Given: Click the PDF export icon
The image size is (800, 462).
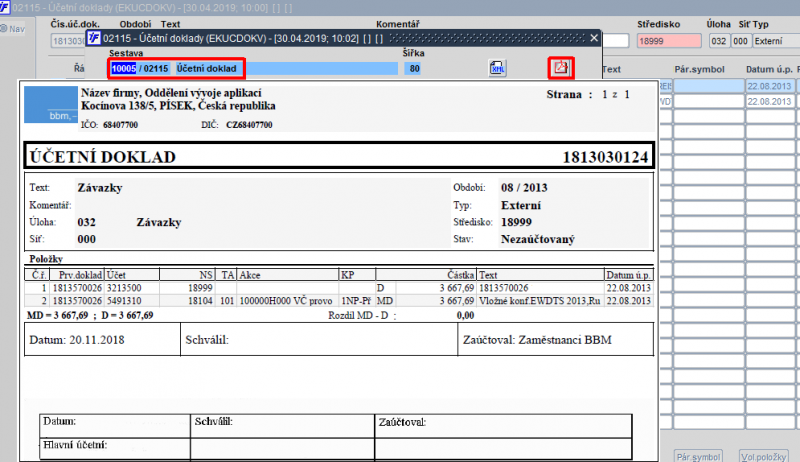Looking at the screenshot, I should pos(562,68).
